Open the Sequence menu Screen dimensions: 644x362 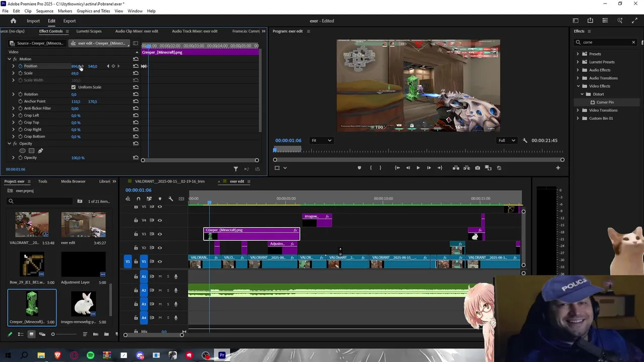point(45,11)
